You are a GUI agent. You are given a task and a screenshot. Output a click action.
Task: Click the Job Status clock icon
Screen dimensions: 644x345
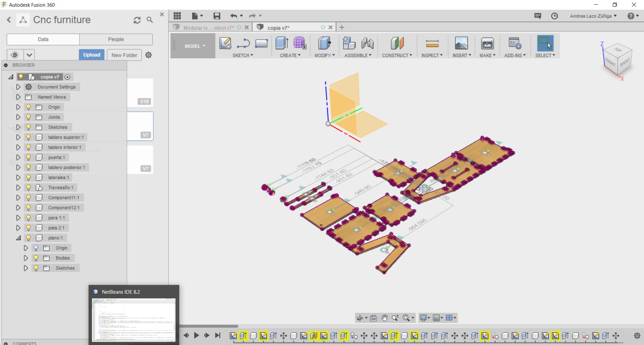point(554,16)
